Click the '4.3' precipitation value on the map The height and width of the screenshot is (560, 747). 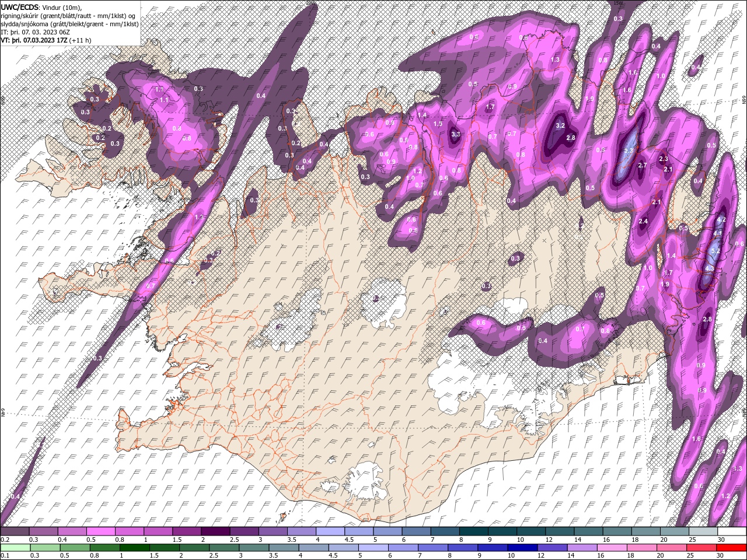(x=710, y=268)
